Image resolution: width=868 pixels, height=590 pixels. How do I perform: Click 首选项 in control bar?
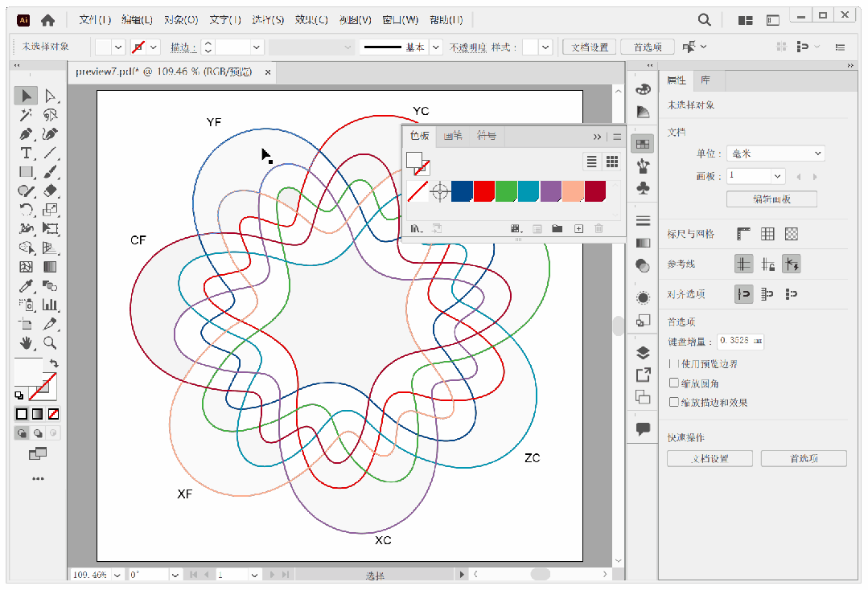tap(648, 47)
